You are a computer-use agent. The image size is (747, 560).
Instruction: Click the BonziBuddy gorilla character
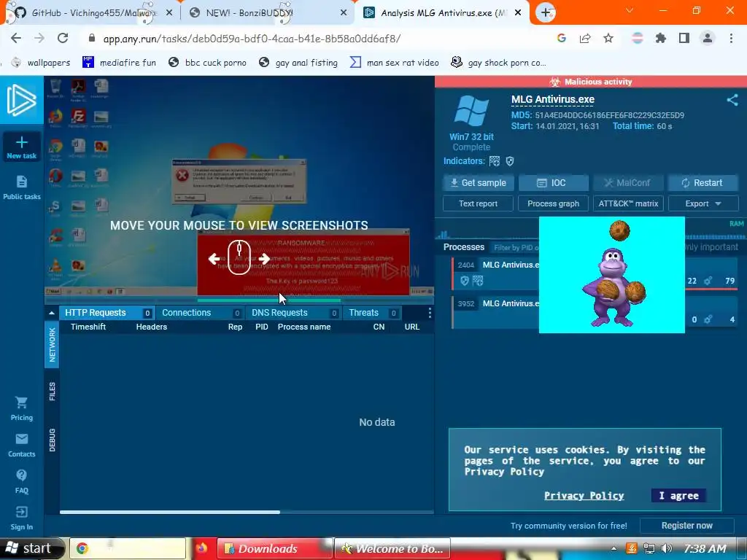[613, 287]
